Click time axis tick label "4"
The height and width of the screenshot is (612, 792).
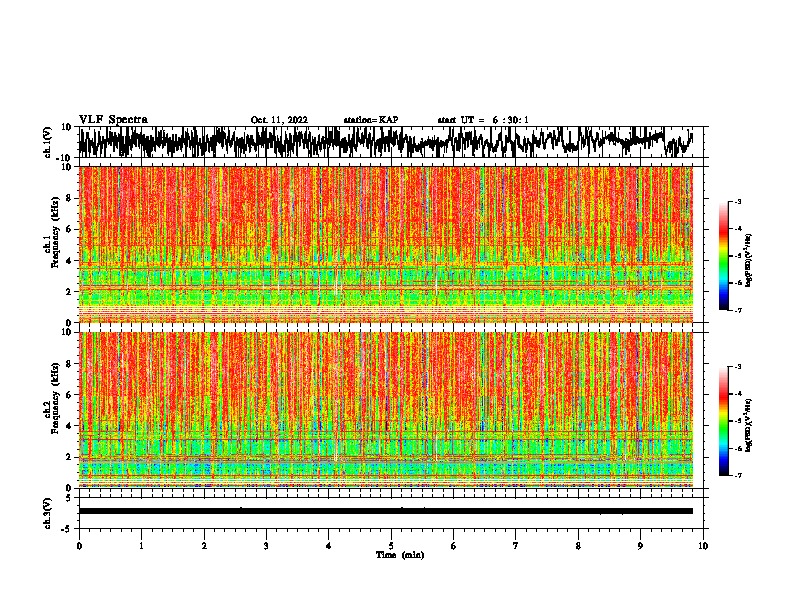tap(329, 546)
